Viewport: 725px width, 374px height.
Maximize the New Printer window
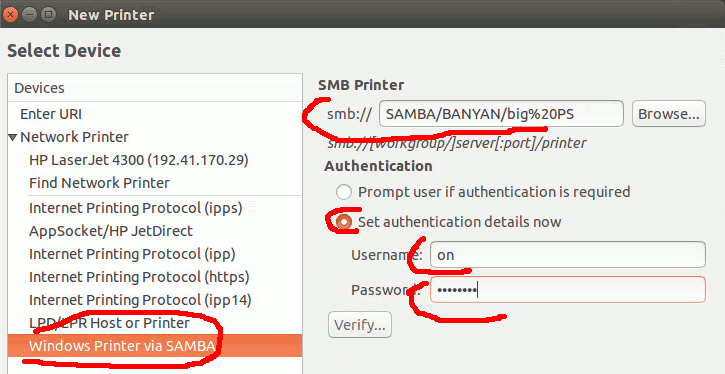(48, 15)
